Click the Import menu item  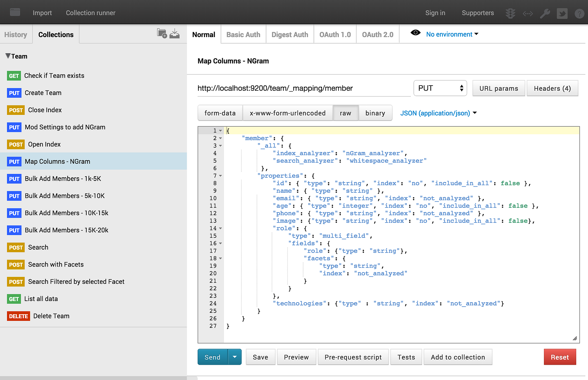(42, 13)
